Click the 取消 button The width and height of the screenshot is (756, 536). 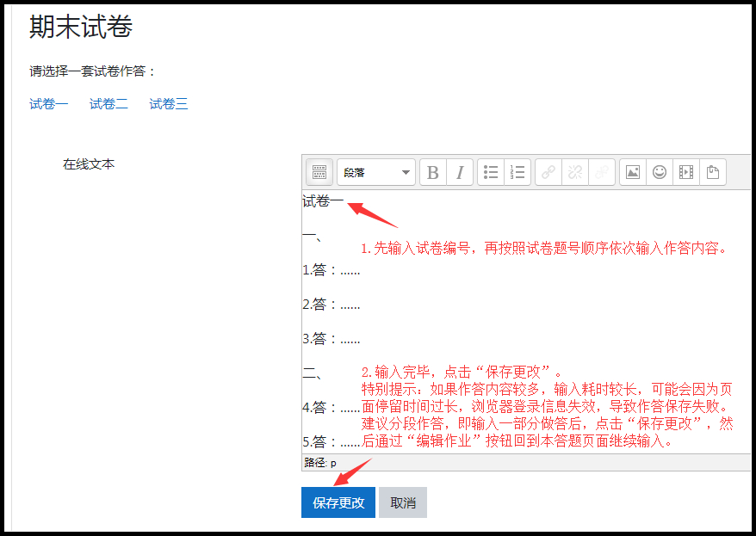403,502
